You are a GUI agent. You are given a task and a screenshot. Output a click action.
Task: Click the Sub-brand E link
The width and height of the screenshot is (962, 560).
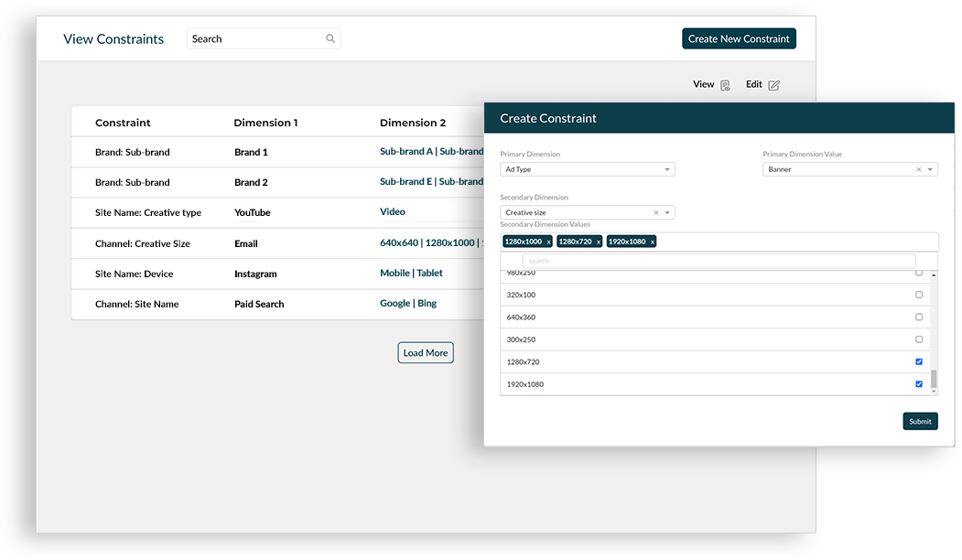pos(405,181)
